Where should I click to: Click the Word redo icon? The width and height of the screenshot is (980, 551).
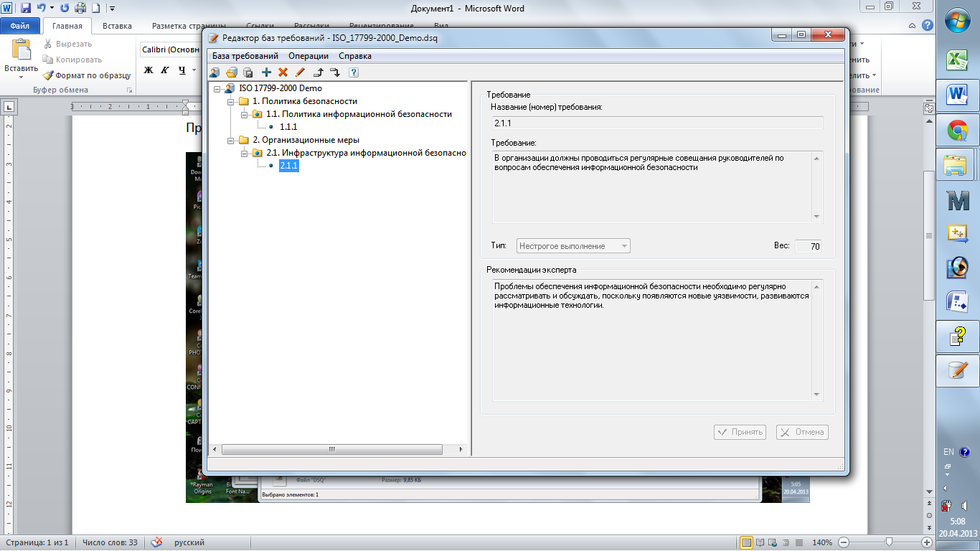tap(65, 9)
